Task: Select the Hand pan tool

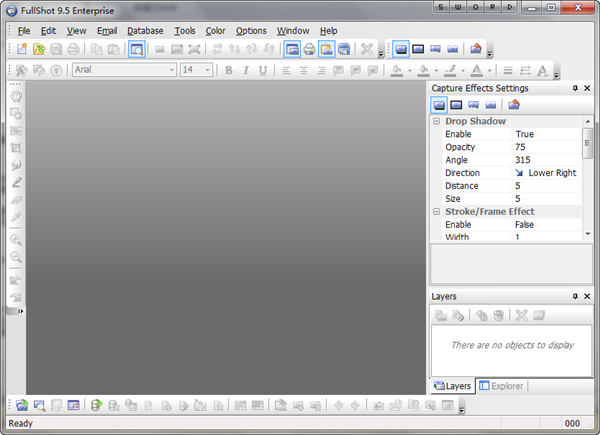Action: (x=16, y=95)
